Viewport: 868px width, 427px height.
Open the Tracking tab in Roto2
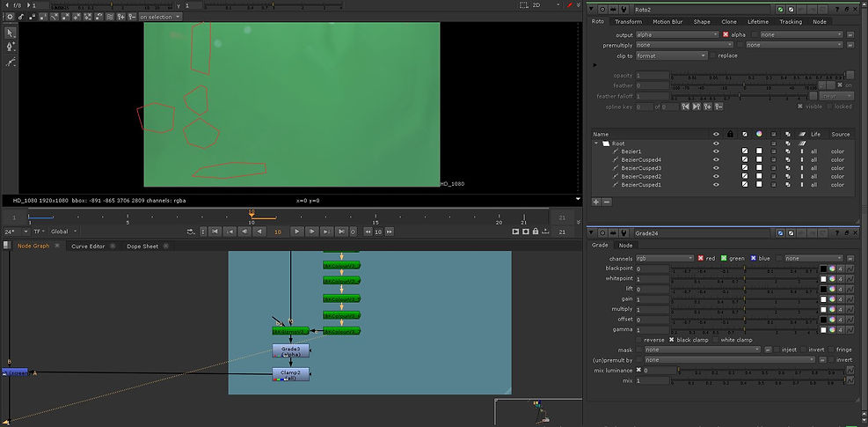[791, 22]
